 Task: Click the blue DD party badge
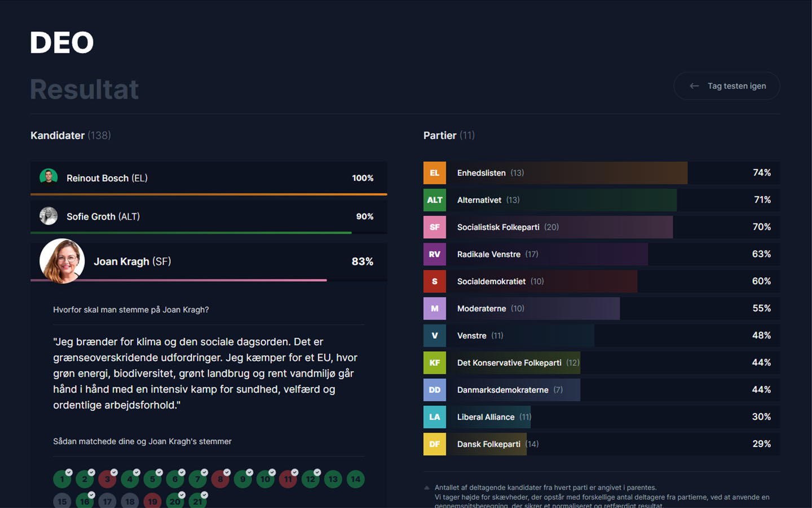pyautogui.click(x=435, y=389)
